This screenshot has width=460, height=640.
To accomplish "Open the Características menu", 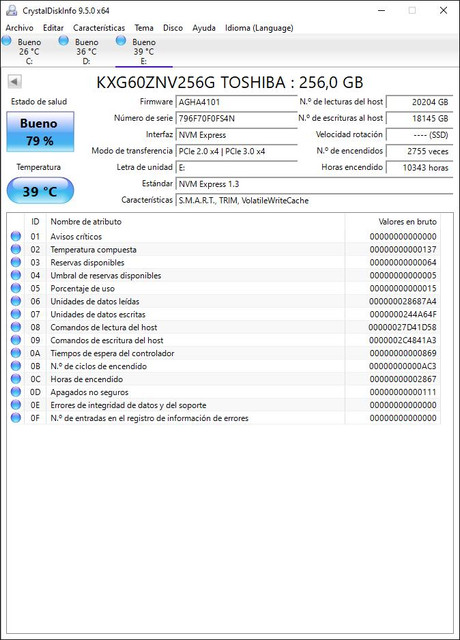I will (99, 28).
